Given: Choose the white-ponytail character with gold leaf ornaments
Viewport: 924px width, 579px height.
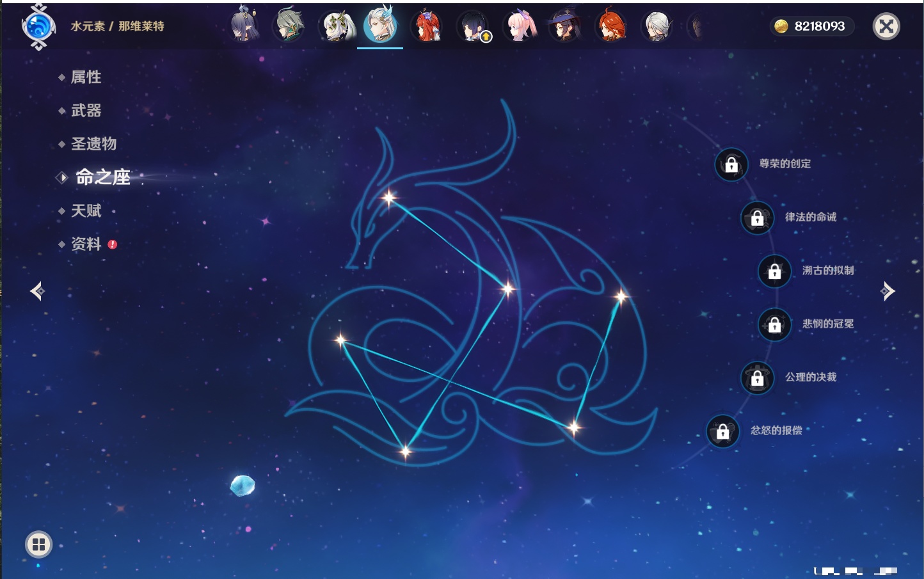Looking at the screenshot, I should click(x=337, y=26).
